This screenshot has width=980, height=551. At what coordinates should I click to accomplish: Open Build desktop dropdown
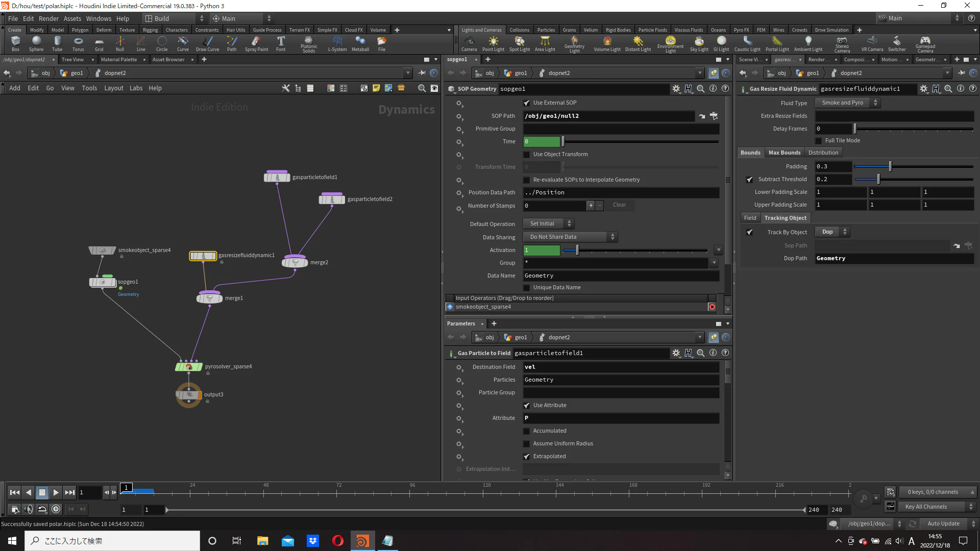(x=174, y=18)
